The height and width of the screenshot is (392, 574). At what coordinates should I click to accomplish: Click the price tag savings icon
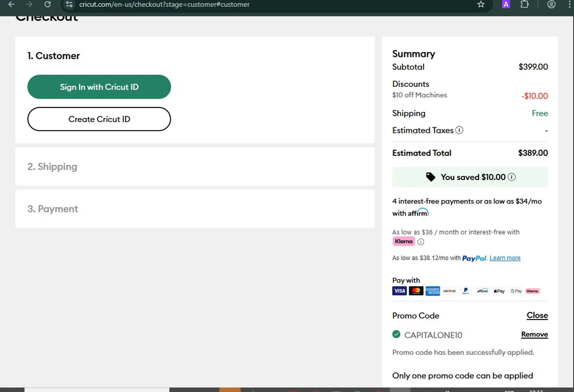point(430,177)
